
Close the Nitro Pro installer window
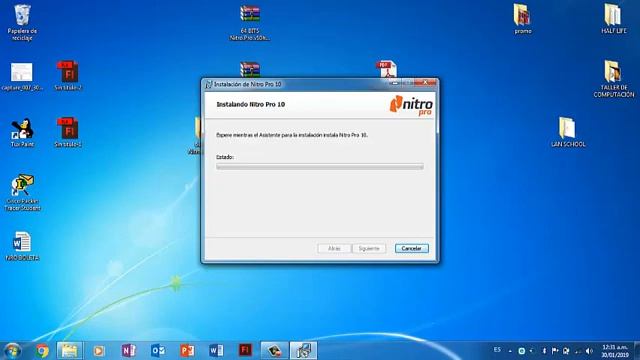(425, 83)
